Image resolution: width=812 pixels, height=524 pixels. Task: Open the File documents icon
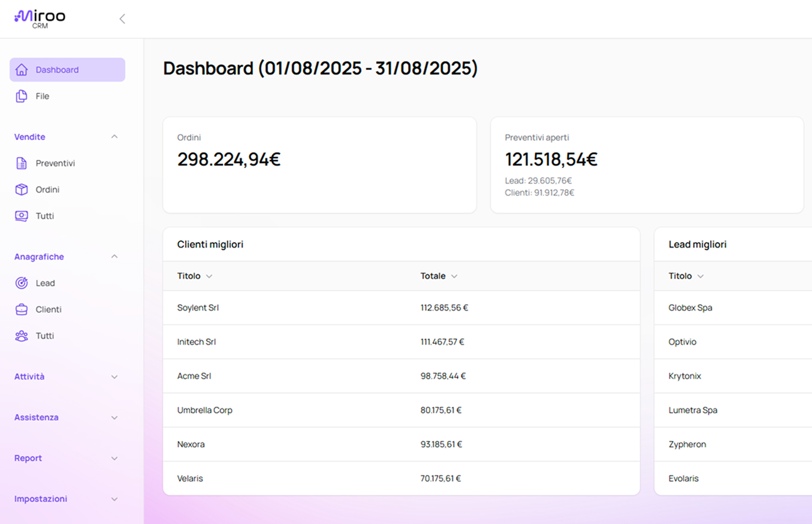click(x=22, y=96)
